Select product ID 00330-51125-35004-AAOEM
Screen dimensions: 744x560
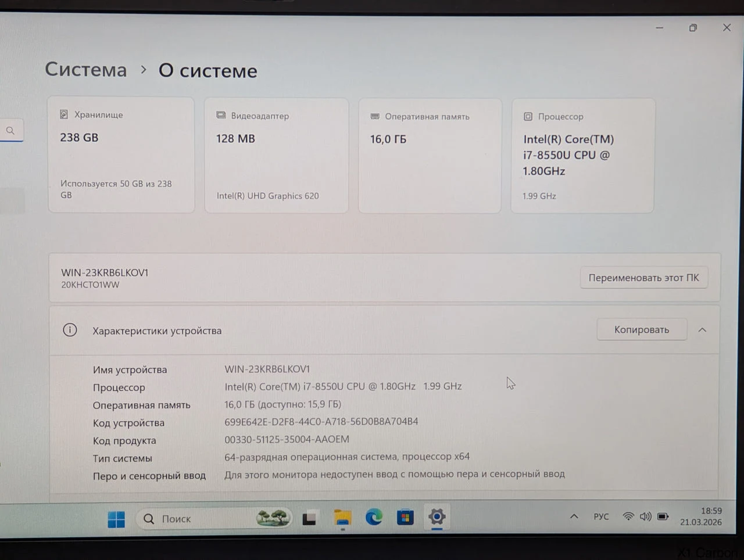(x=287, y=439)
